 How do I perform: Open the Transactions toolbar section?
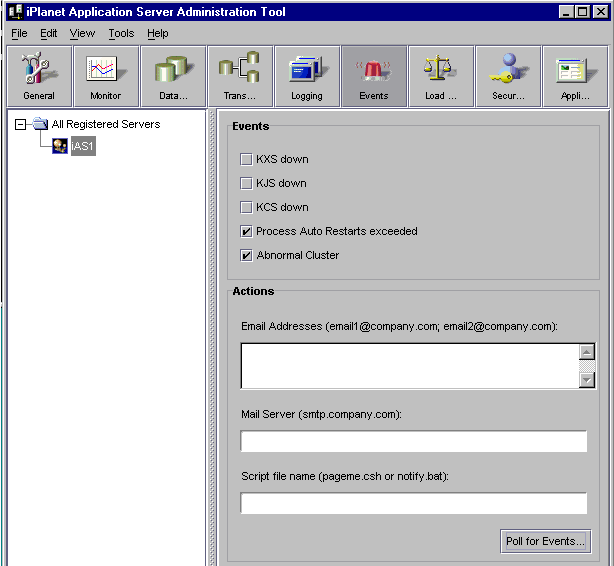[x=240, y=76]
